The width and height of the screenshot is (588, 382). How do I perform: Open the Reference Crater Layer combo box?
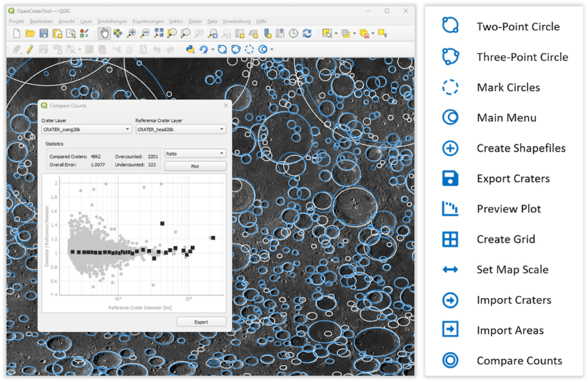[x=180, y=130]
